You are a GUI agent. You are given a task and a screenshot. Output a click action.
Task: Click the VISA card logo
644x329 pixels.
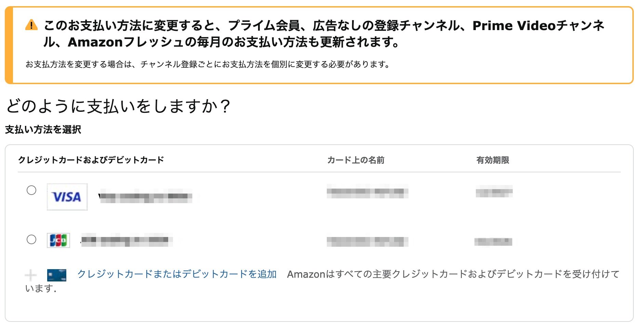[67, 197]
